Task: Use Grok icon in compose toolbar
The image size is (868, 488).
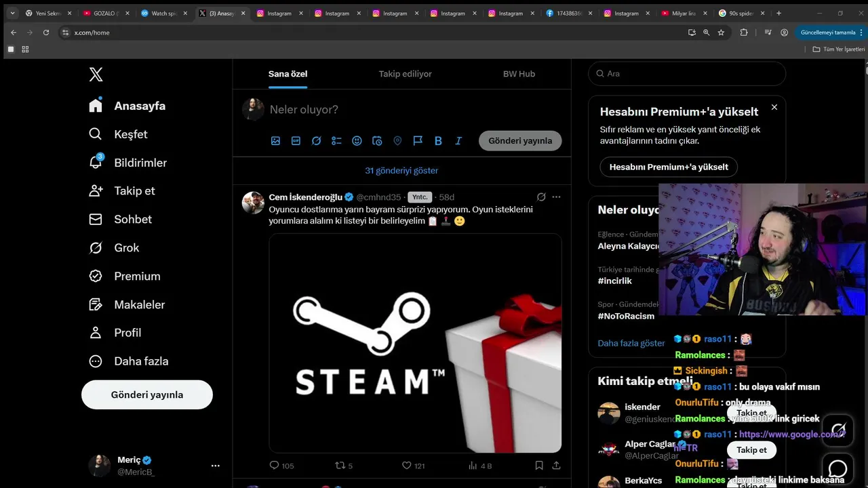Action: coord(316,141)
